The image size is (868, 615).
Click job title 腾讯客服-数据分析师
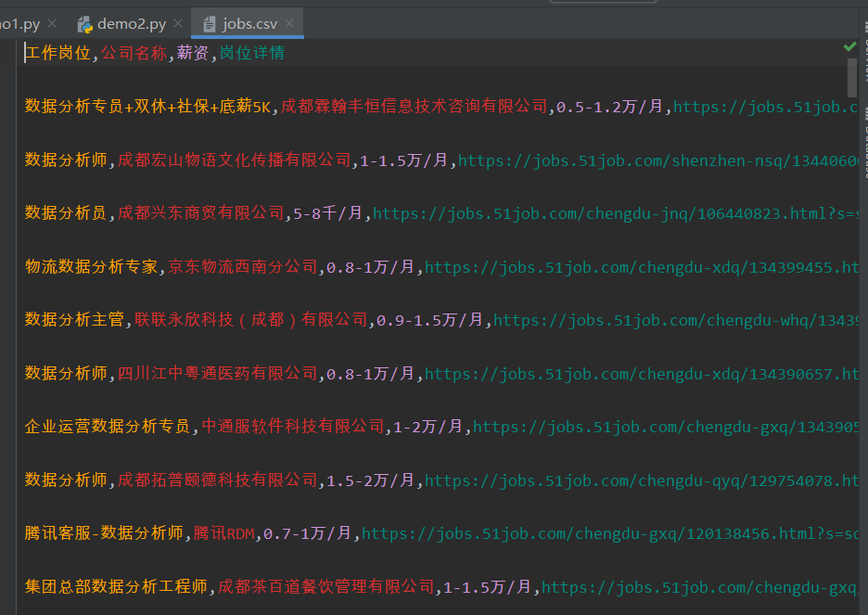point(104,533)
